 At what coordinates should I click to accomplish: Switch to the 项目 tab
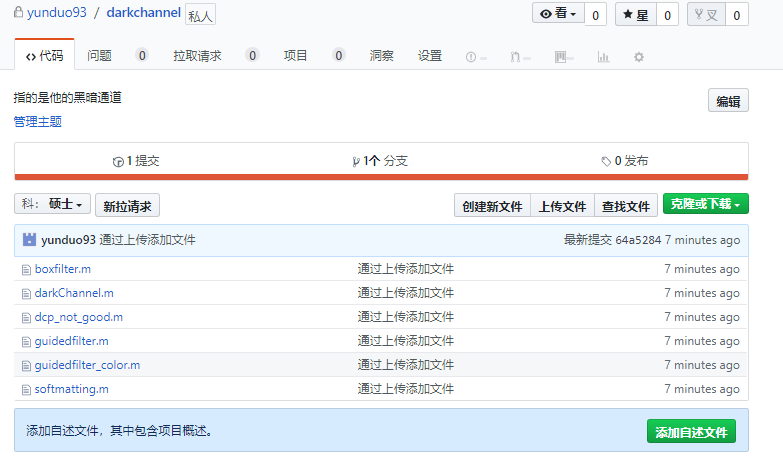tap(295, 55)
